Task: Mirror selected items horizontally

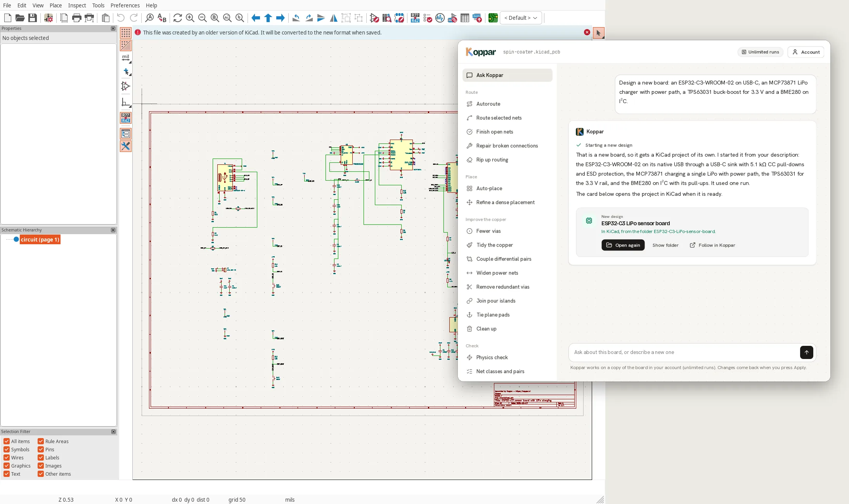Action: pyautogui.click(x=334, y=18)
